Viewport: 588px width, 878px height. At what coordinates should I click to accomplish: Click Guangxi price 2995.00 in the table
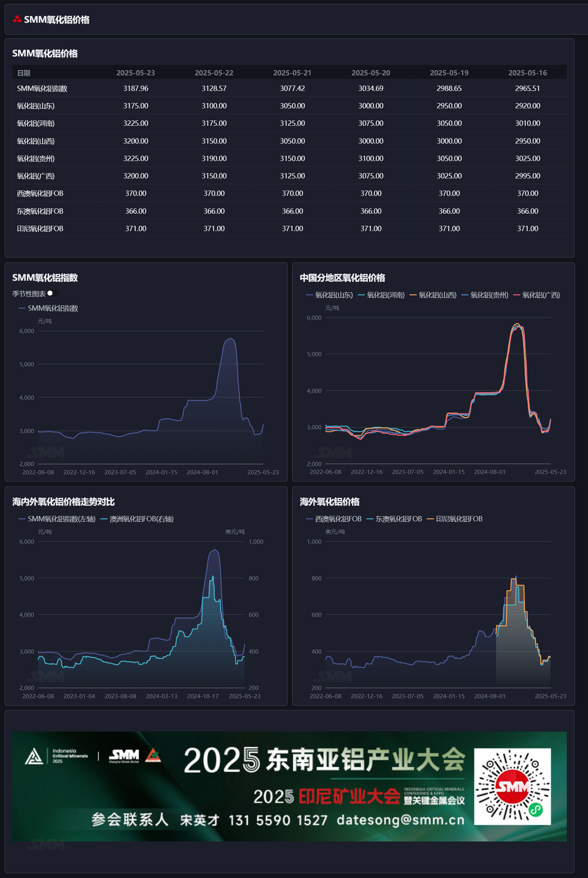click(x=528, y=176)
